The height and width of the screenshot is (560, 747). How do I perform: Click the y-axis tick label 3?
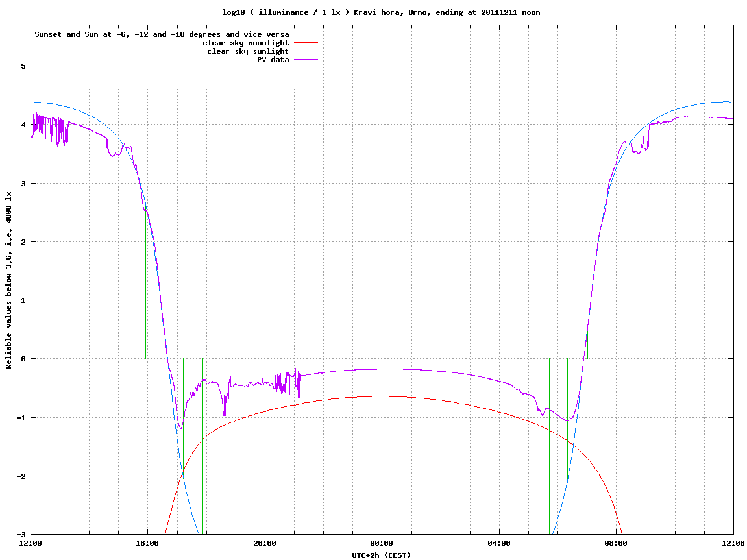coord(23,184)
